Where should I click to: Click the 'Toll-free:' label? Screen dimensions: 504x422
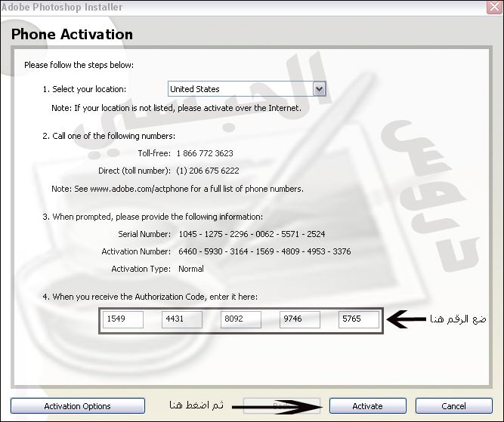coord(154,153)
